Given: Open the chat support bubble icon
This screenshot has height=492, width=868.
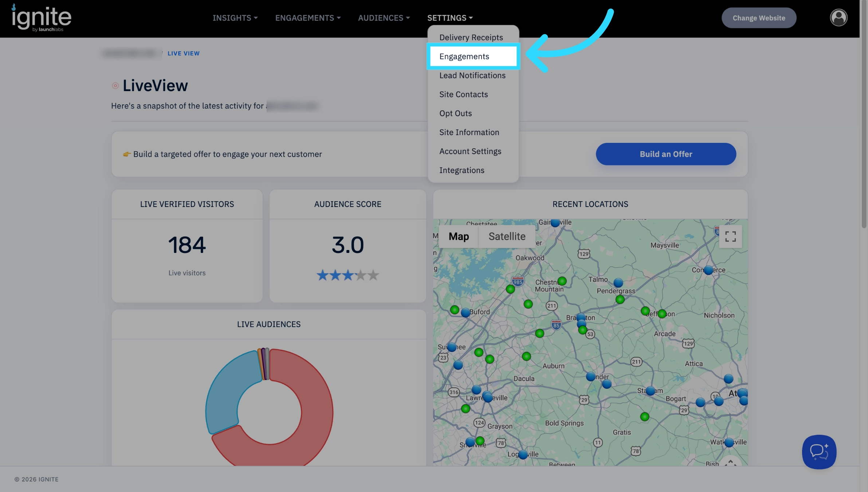Looking at the screenshot, I should (819, 452).
